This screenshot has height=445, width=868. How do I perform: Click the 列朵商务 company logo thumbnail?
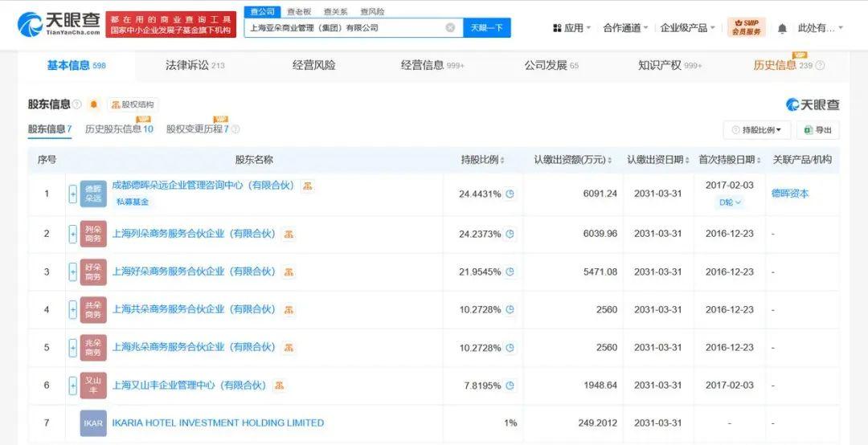point(93,234)
